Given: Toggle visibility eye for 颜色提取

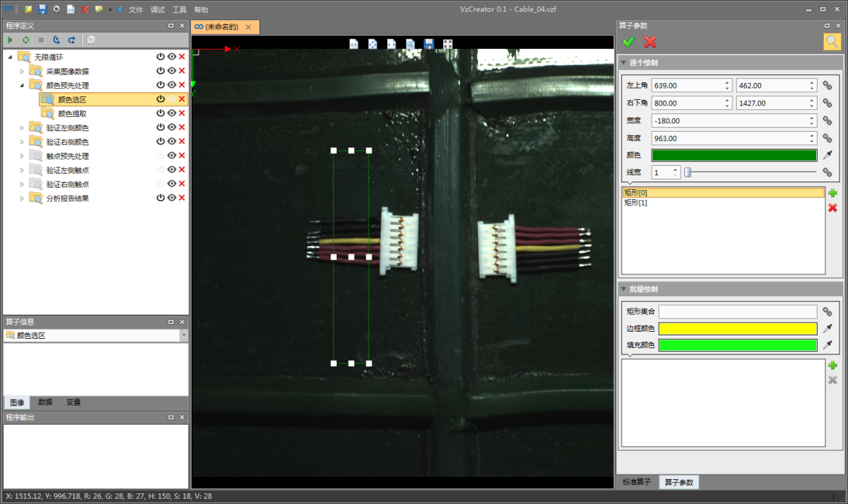Looking at the screenshot, I should tap(171, 113).
